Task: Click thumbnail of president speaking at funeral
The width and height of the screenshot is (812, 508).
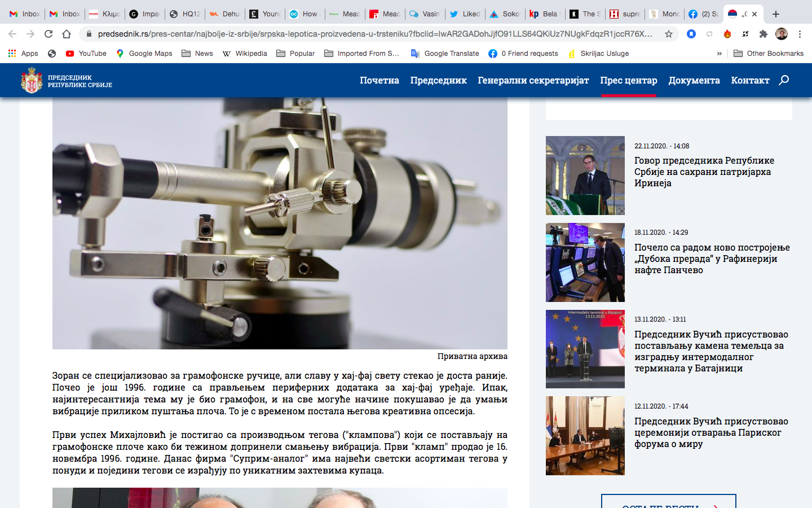Action: click(585, 176)
